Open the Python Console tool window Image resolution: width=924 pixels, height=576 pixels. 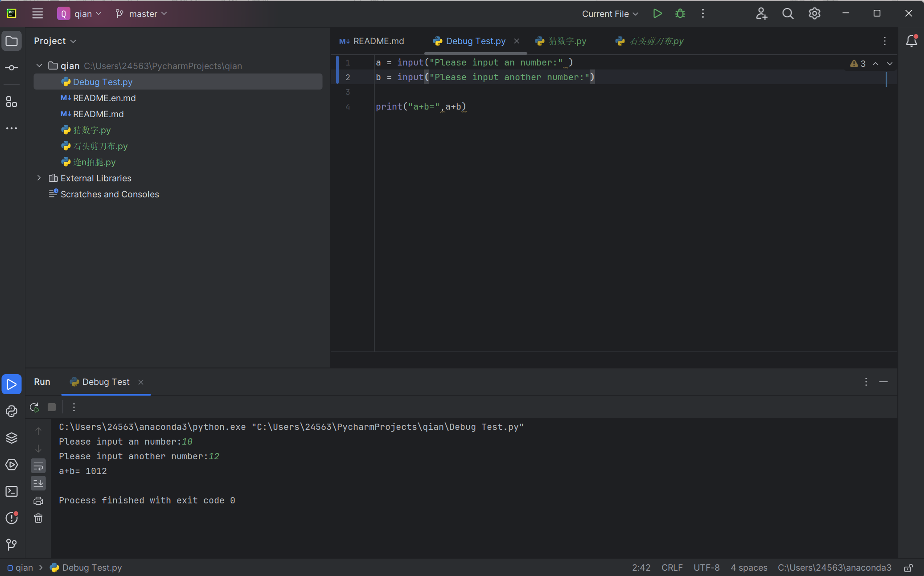coord(12,411)
